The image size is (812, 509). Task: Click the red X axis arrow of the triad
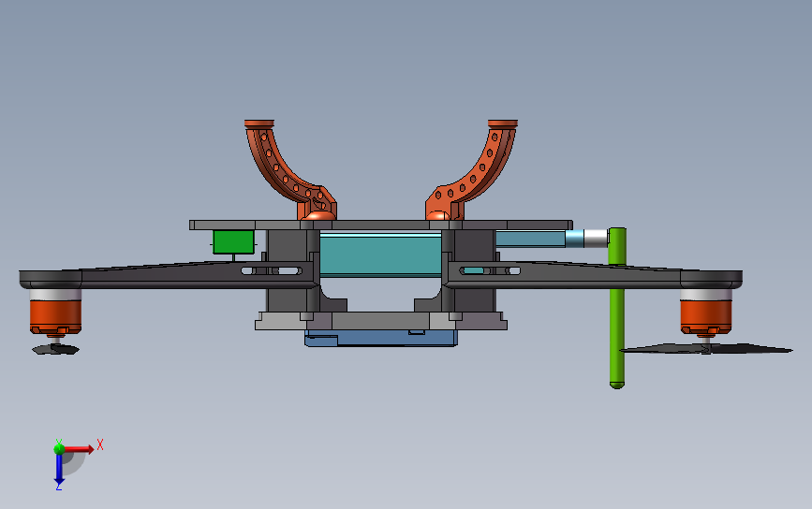click(79, 449)
